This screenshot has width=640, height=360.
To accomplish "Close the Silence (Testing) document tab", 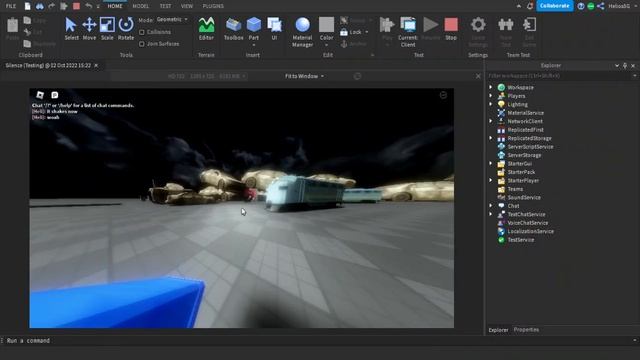I will click(96, 65).
